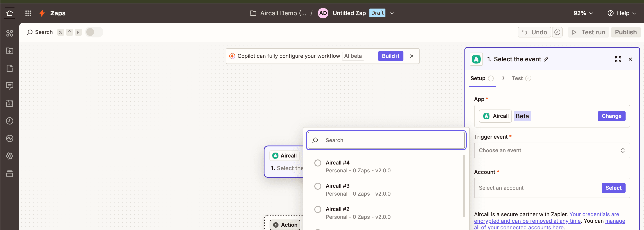Open Zap history clock icon in sidebar
This screenshot has height=230, width=644.
(x=9, y=121)
